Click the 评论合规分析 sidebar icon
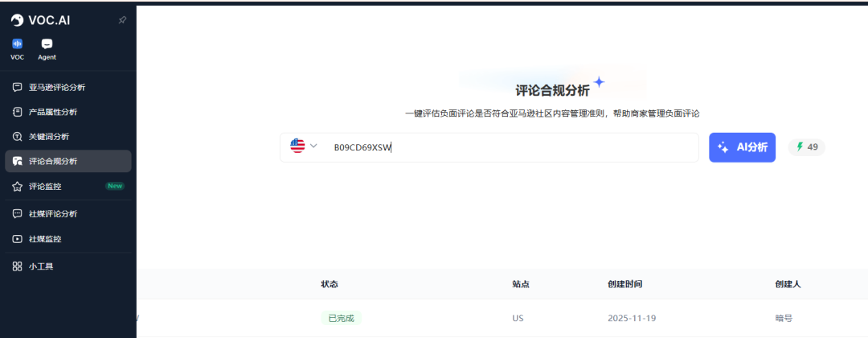Screen dimensions: 868x338 pyautogui.click(x=17, y=161)
